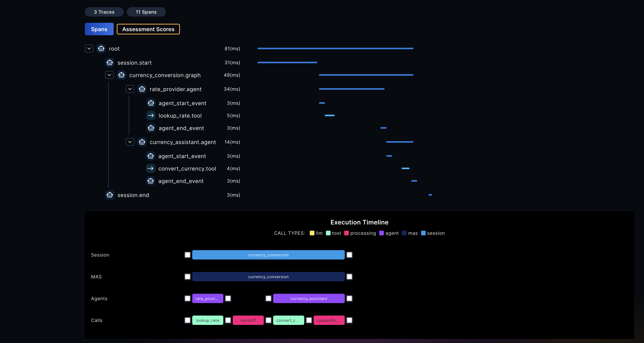Viewport: 644px width, 343px height.
Task: Click the tool green legend swatch
Action: (328, 233)
